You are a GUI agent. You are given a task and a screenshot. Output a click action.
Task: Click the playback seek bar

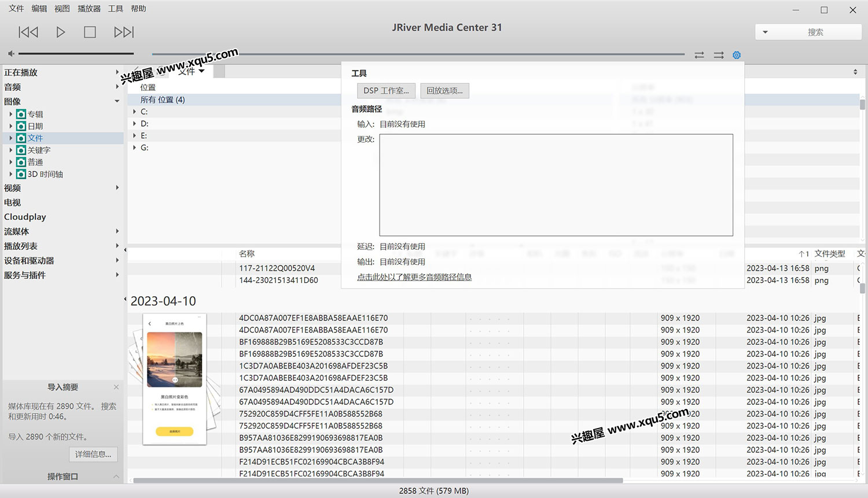418,54
